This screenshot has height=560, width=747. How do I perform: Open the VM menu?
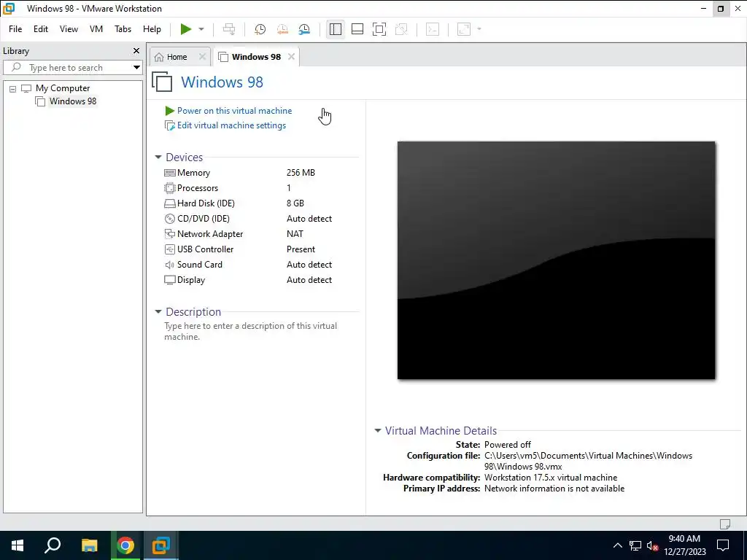pyautogui.click(x=96, y=29)
